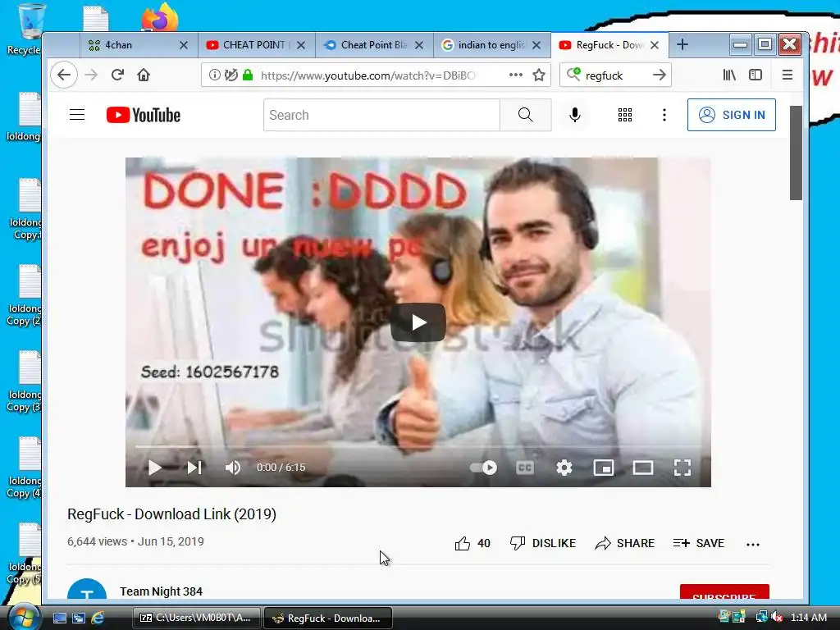The width and height of the screenshot is (840, 630).
Task: Open the Firefox hamburger menu
Action: coord(787,75)
